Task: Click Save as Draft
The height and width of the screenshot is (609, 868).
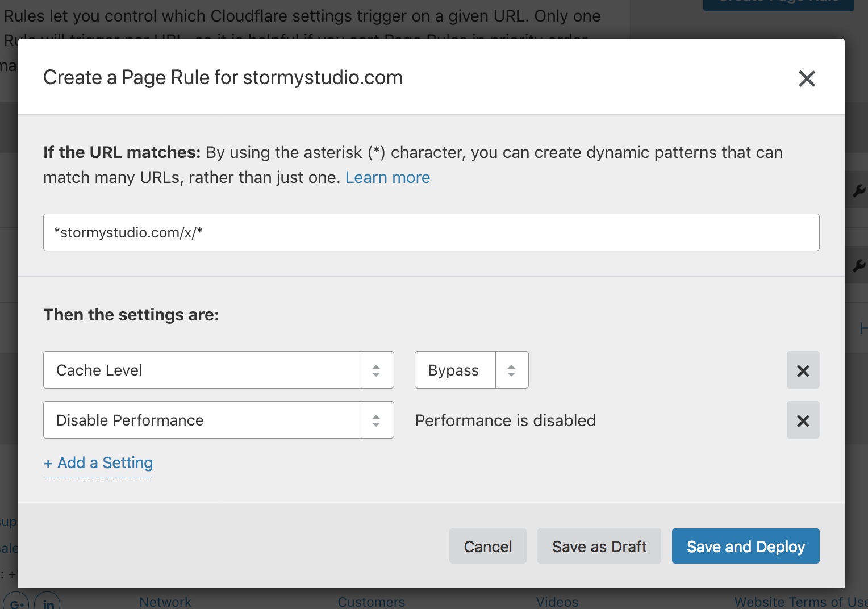Action: click(x=599, y=546)
